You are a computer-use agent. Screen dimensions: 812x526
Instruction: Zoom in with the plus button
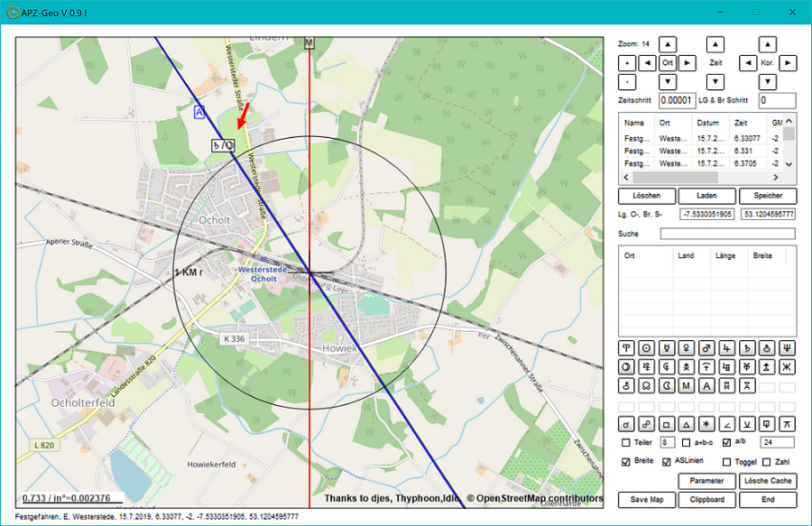[627, 63]
